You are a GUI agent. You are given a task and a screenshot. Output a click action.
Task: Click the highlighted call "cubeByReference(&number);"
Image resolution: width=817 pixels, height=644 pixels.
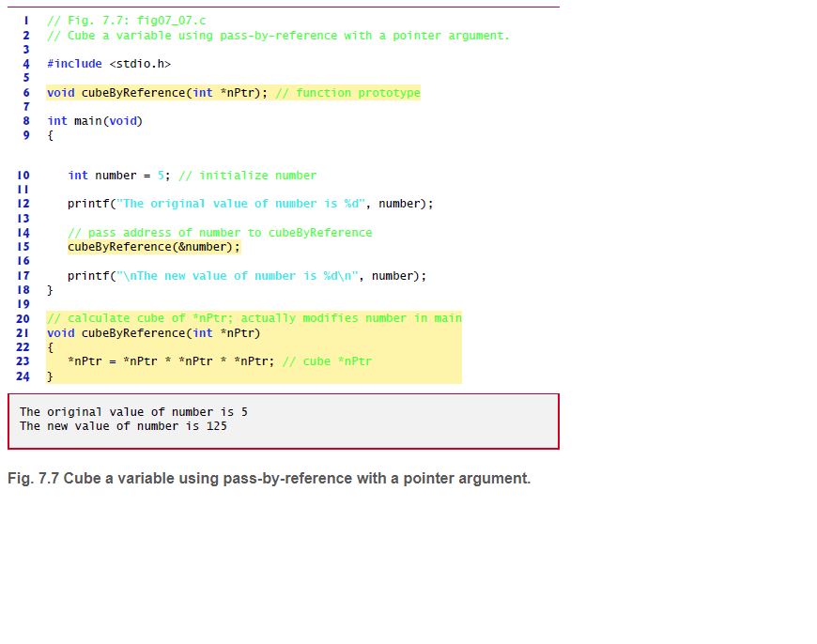(154, 247)
